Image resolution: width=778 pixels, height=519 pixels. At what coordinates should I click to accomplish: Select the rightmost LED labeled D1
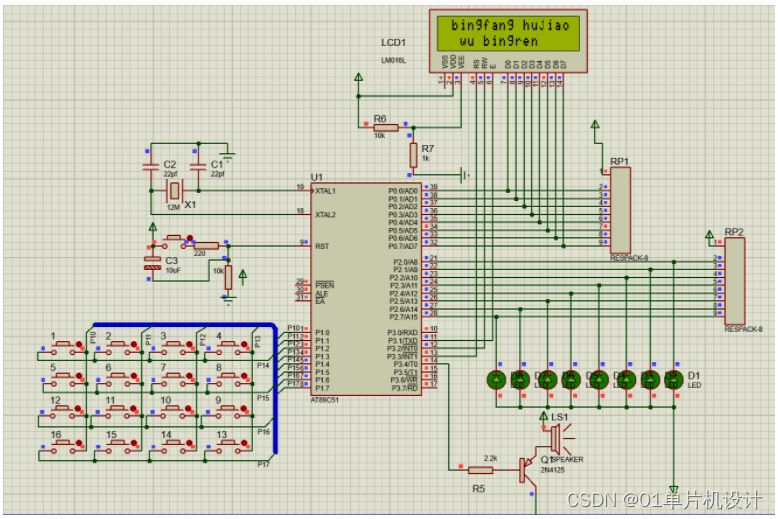673,380
